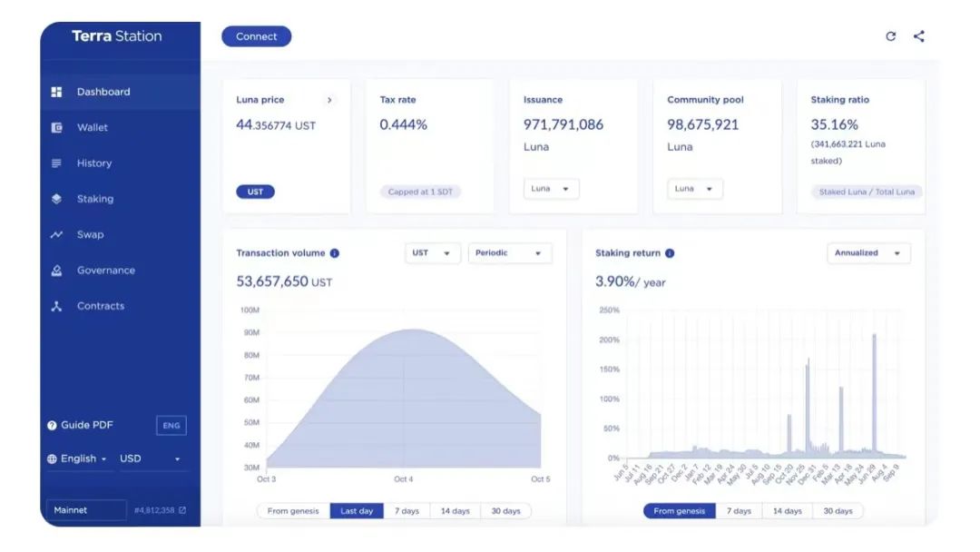The width and height of the screenshot is (980, 552).
Task: Open the History menu item
Action: pyautogui.click(x=121, y=163)
